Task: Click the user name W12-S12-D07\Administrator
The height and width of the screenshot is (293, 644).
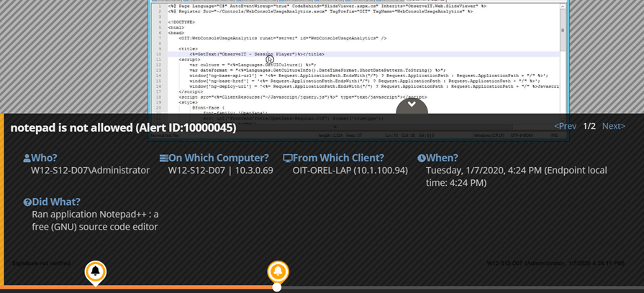Action: coord(90,171)
